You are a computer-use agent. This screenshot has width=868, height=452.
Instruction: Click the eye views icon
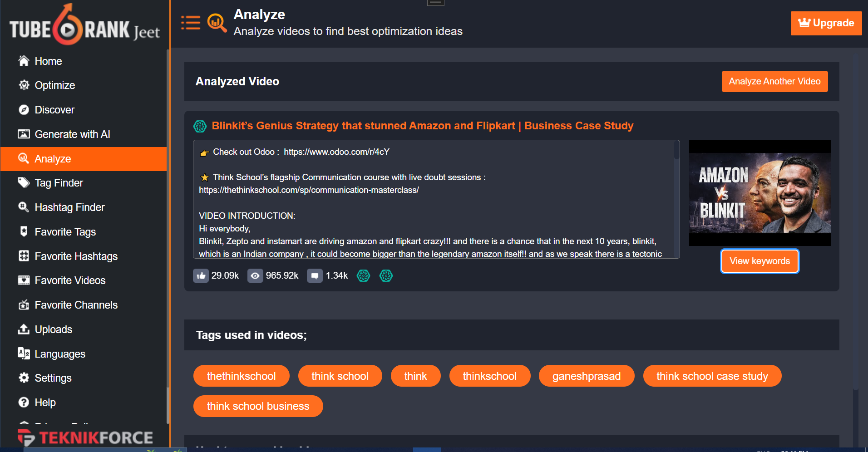click(x=255, y=275)
